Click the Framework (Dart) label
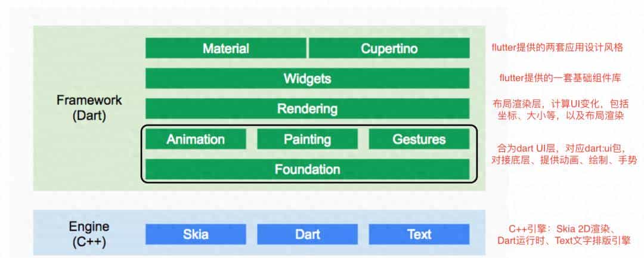This screenshot has height=258, width=644. coord(89,108)
